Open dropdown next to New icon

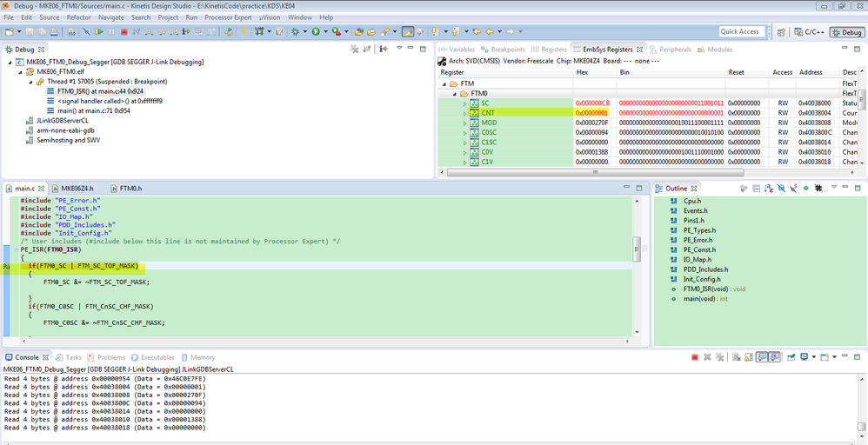(19, 31)
